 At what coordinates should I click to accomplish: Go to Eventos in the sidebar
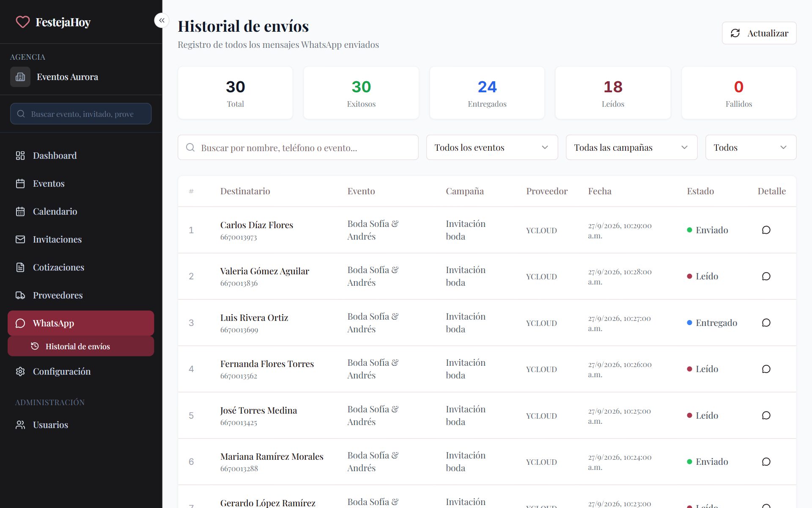click(81, 184)
